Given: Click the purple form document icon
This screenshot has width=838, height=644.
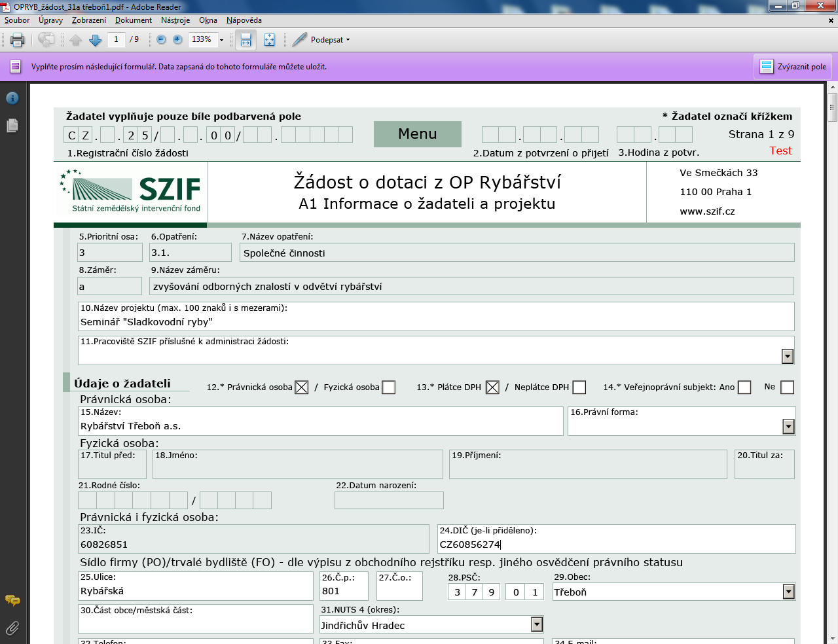Looking at the screenshot, I should pyautogui.click(x=15, y=67).
